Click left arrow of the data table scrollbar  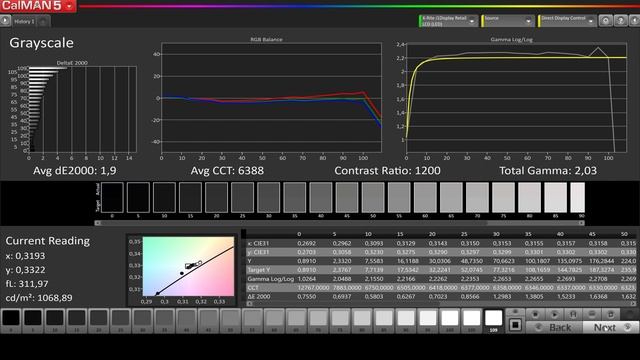(249, 304)
